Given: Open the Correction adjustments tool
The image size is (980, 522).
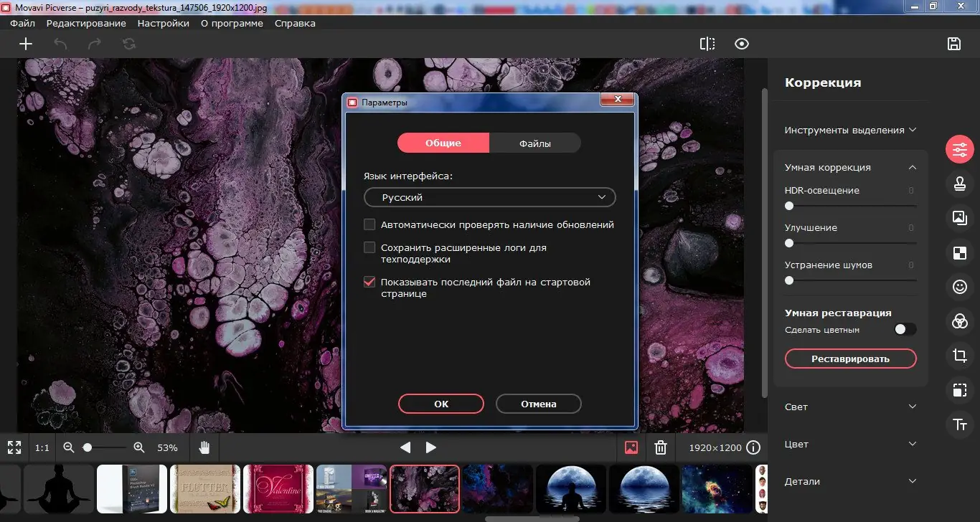Looking at the screenshot, I should pyautogui.click(x=960, y=149).
